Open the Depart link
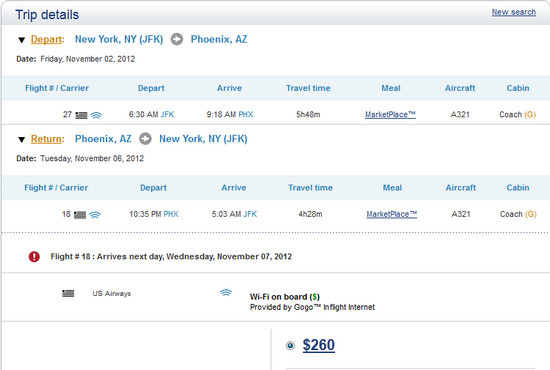The height and width of the screenshot is (370, 550). tap(46, 39)
